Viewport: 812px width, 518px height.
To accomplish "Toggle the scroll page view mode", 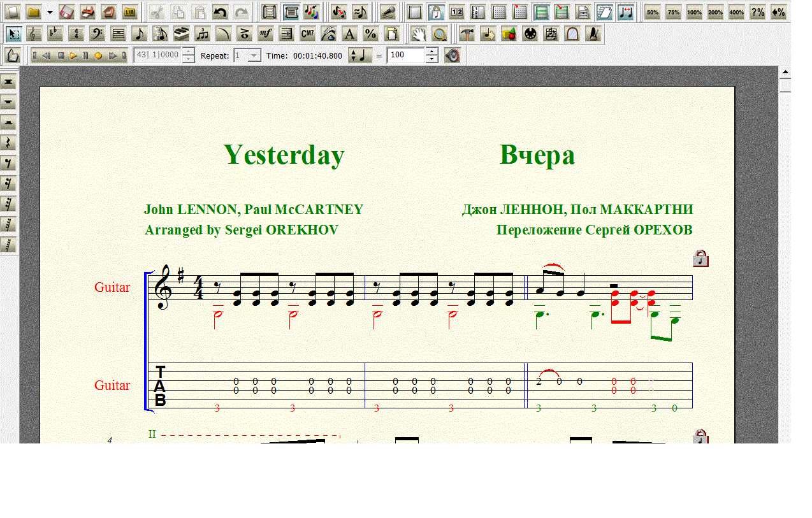I will click(291, 11).
